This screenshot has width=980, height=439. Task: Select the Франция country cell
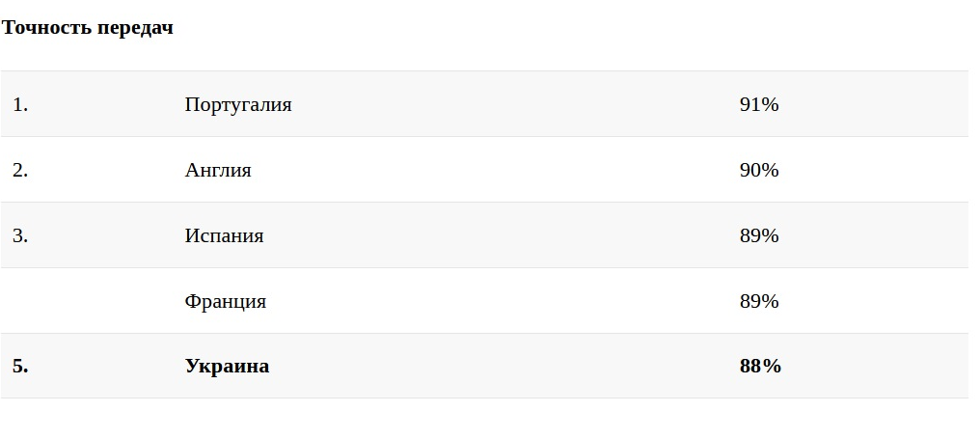(x=226, y=301)
